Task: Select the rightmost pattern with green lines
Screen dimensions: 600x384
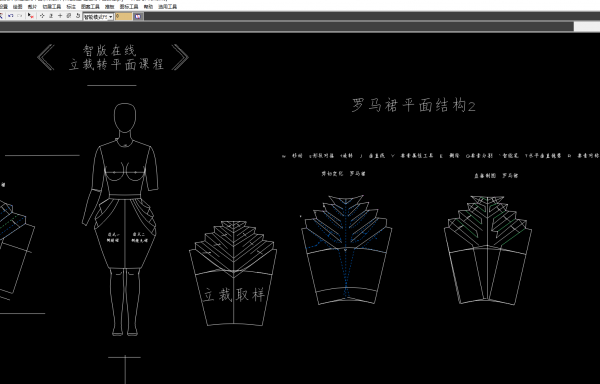Action: 488,250
